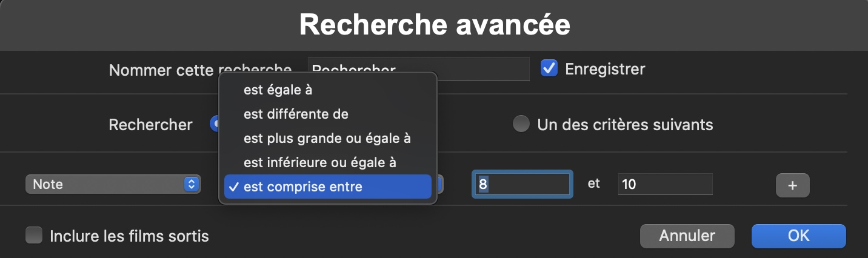Focus the lower bound field containing 8
Viewport: 868px width, 258px height.
(x=522, y=184)
